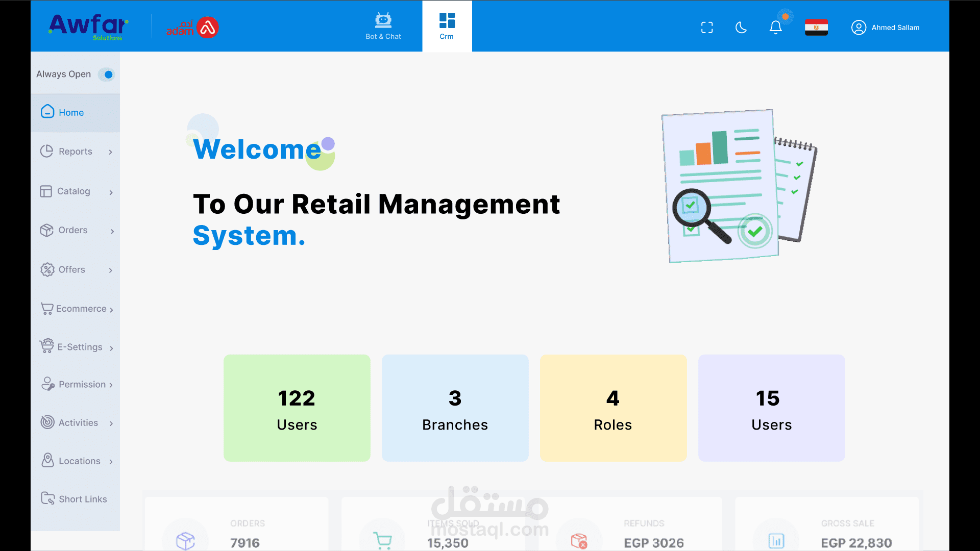
Task: Click the Permission user-key icon
Action: pos(48,384)
